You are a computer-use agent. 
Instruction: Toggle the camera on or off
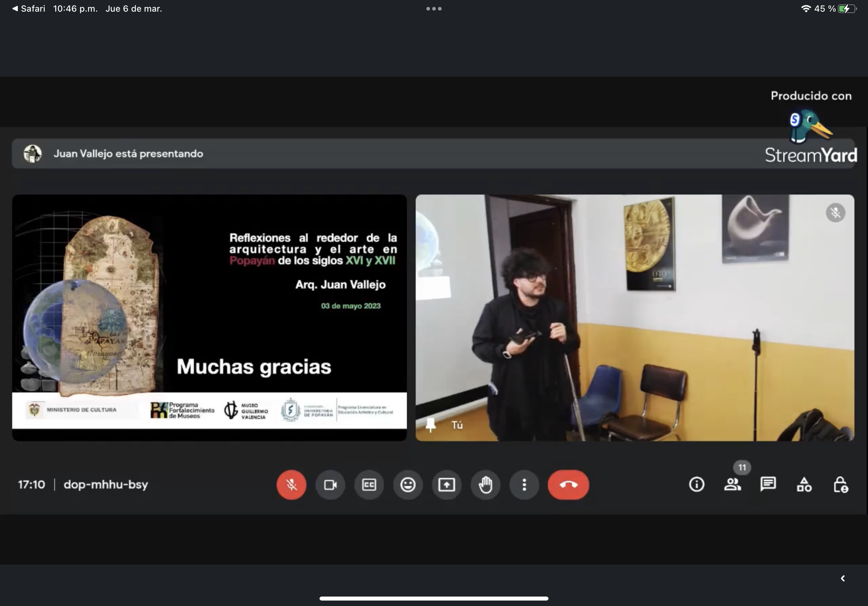point(330,485)
